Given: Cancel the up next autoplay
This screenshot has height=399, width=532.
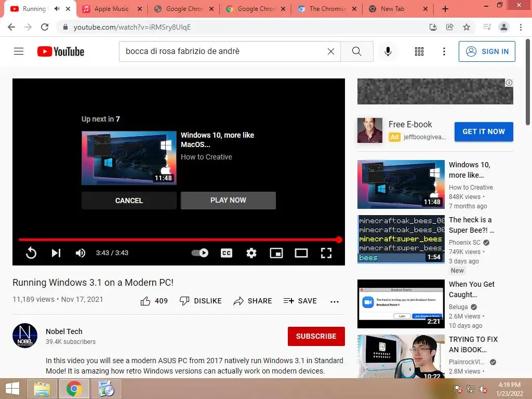Looking at the screenshot, I should pyautogui.click(x=129, y=201).
